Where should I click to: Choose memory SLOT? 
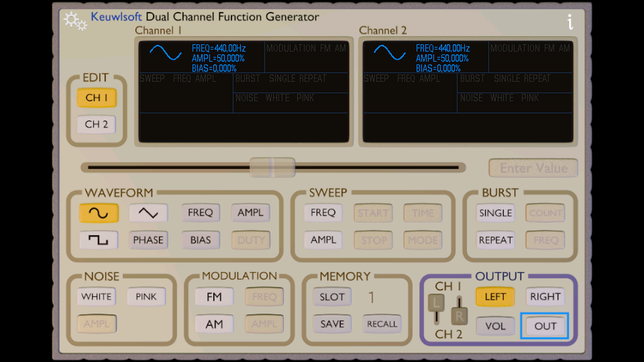point(332,297)
